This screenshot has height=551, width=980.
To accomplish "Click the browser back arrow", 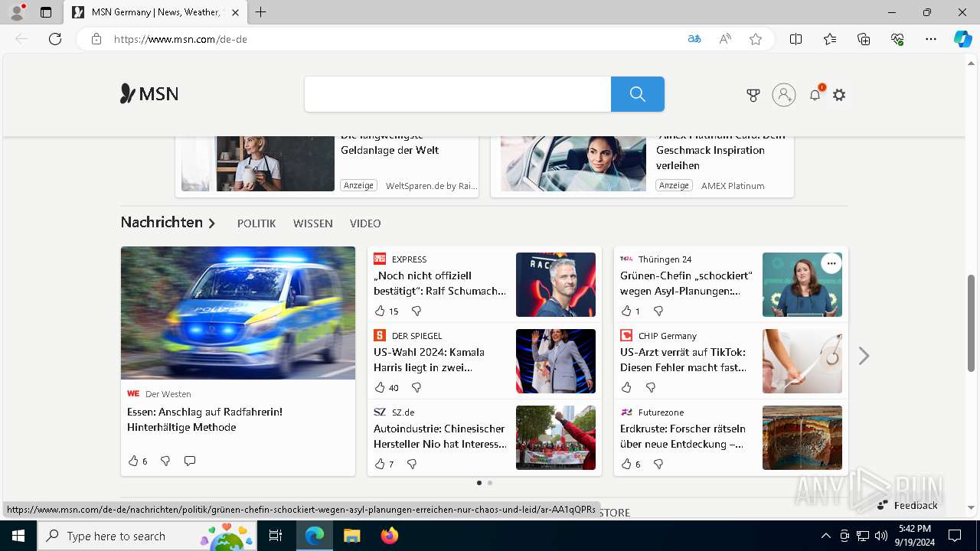I will (21, 39).
